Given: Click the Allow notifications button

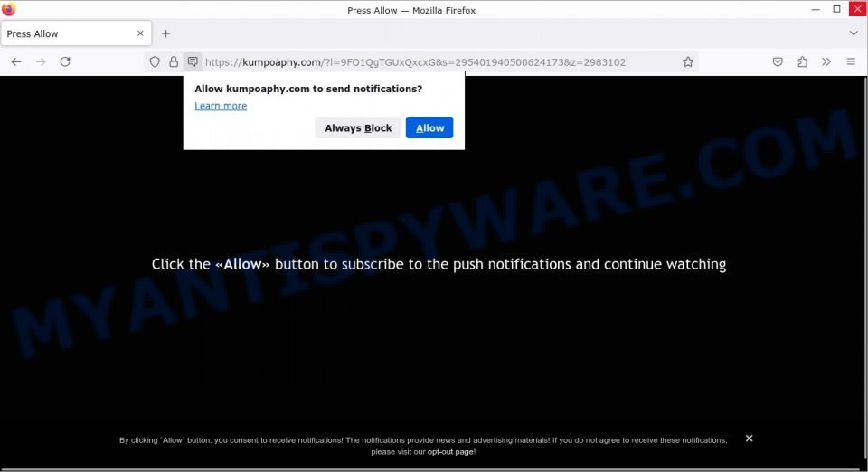Looking at the screenshot, I should [x=429, y=127].
